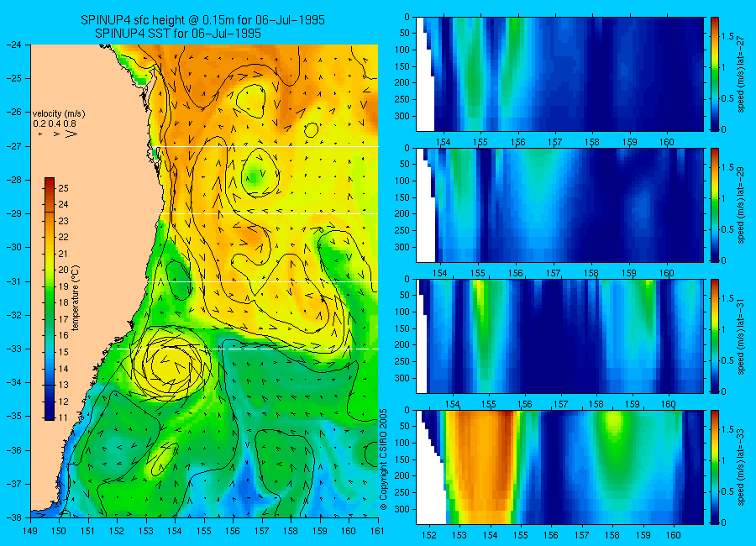Click the green speed core near 158 in lat=-33 section

tap(613, 424)
